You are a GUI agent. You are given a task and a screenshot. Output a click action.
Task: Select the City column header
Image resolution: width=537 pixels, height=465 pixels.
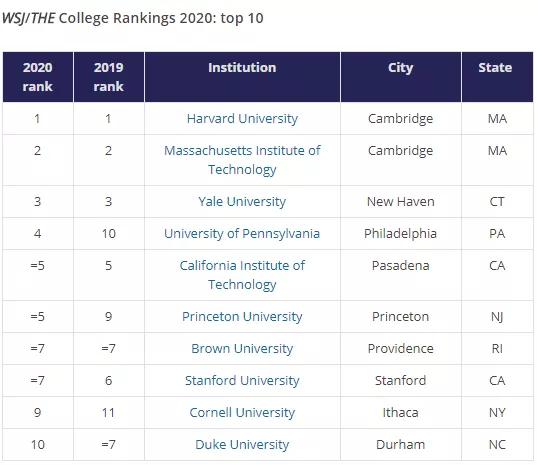[401, 77]
